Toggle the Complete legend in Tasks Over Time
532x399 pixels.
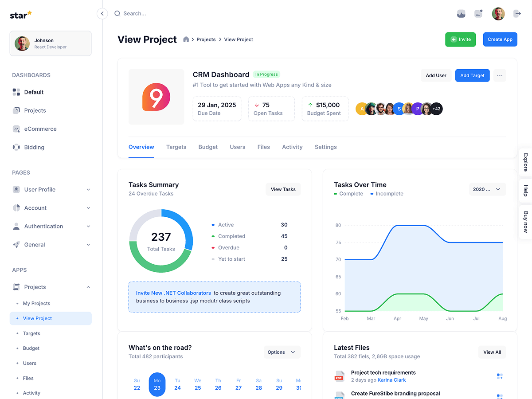tap(348, 193)
